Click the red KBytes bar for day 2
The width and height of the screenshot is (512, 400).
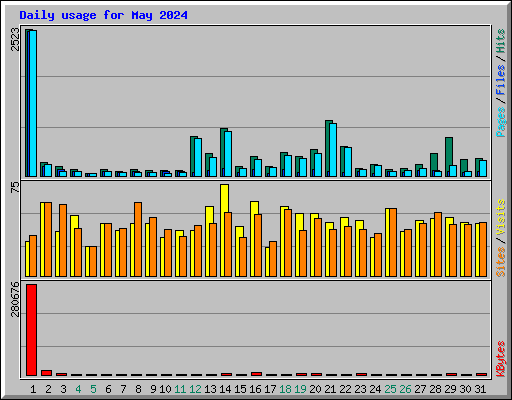point(46,373)
